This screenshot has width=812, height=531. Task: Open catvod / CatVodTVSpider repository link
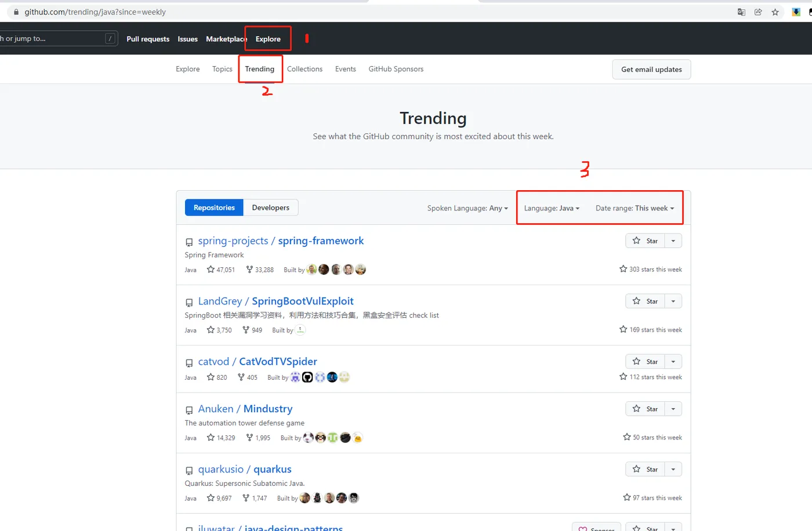click(x=258, y=361)
